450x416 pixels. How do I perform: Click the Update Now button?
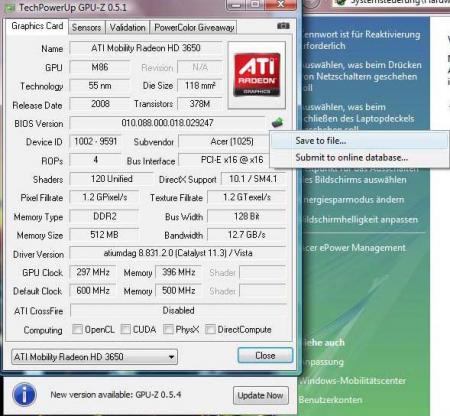pyautogui.click(x=261, y=396)
